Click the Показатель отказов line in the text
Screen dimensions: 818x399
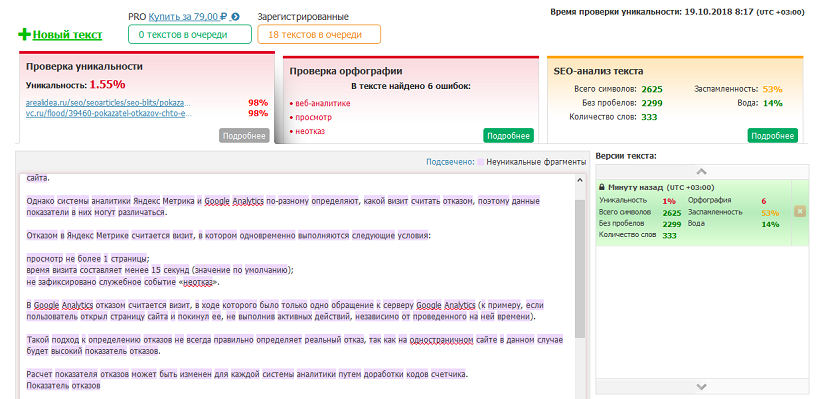63,386
